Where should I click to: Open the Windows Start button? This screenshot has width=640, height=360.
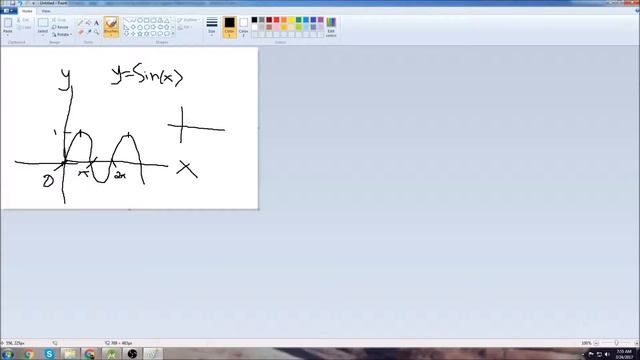[8, 354]
